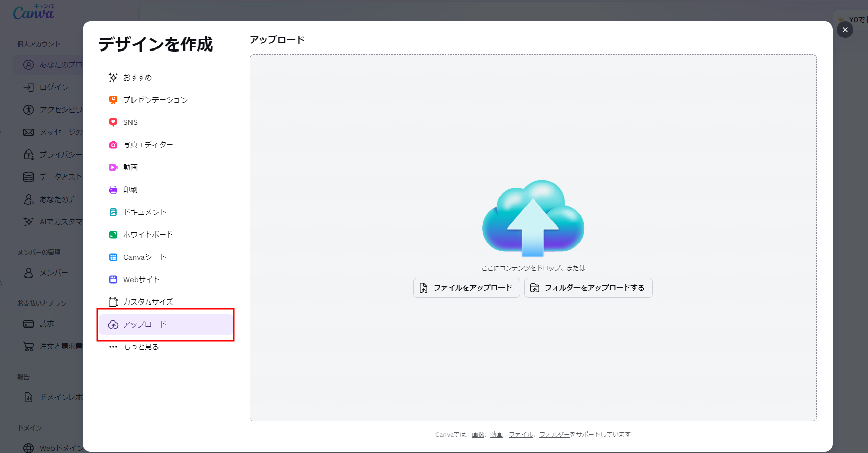868x453 pixels.
Task: Click the メンバー person icon in background sidebar
Action: click(x=29, y=273)
